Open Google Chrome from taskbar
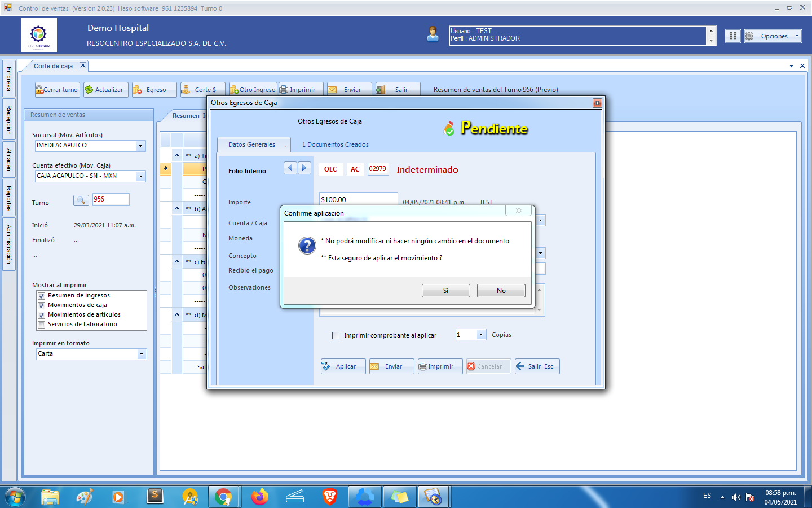Image resolution: width=812 pixels, height=508 pixels. click(x=223, y=497)
